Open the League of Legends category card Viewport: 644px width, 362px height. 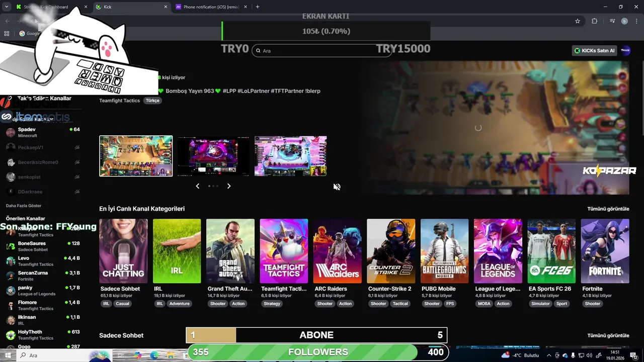coord(498,251)
